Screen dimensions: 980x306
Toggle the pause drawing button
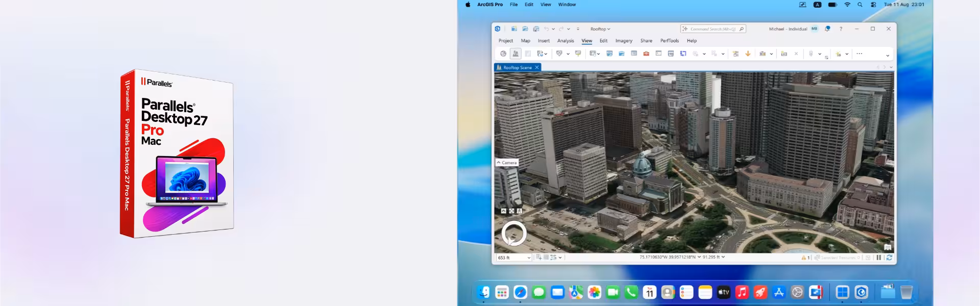click(878, 258)
